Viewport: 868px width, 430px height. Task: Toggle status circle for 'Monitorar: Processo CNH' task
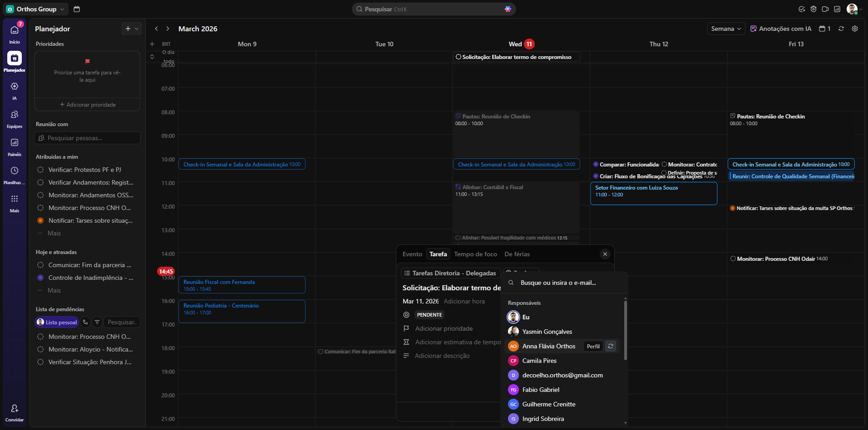[x=40, y=208]
